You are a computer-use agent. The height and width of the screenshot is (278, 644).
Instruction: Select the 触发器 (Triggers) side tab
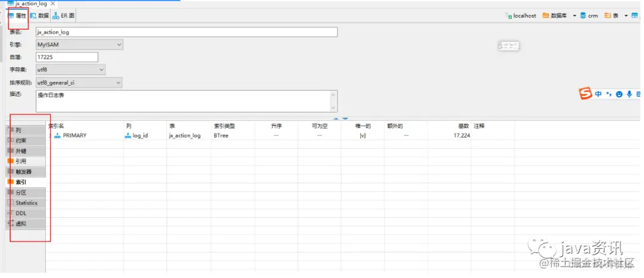tap(26, 172)
